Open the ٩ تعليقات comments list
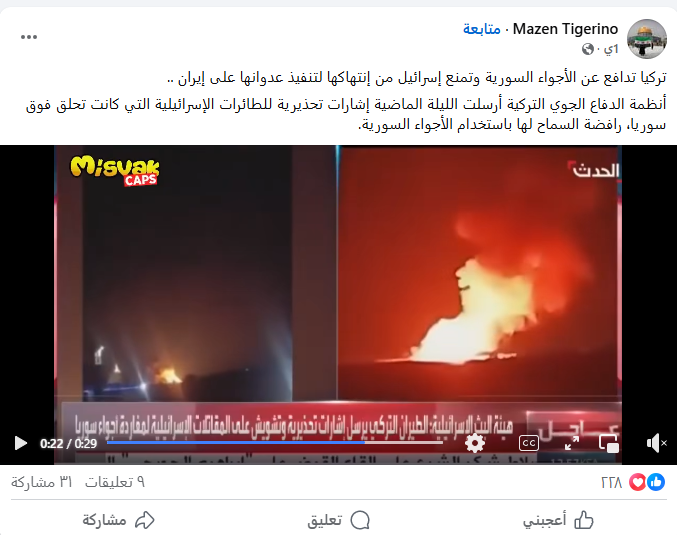The width and height of the screenshot is (677, 535). tap(115, 482)
